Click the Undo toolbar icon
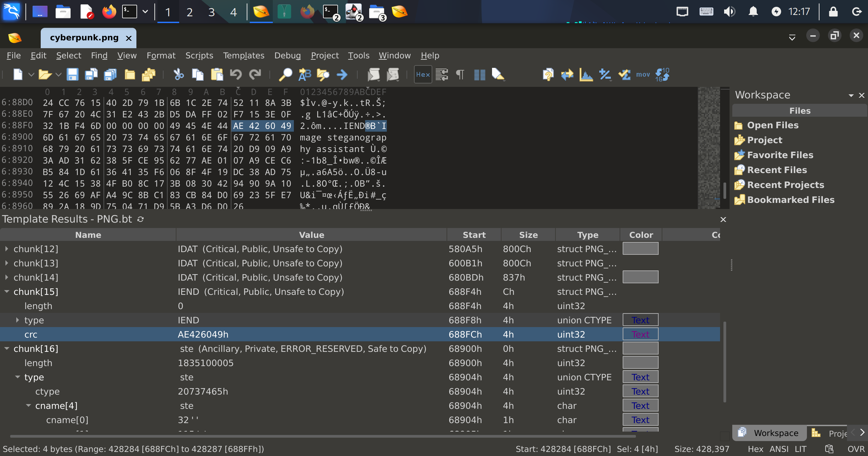The height and width of the screenshot is (456, 868). [x=236, y=74]
